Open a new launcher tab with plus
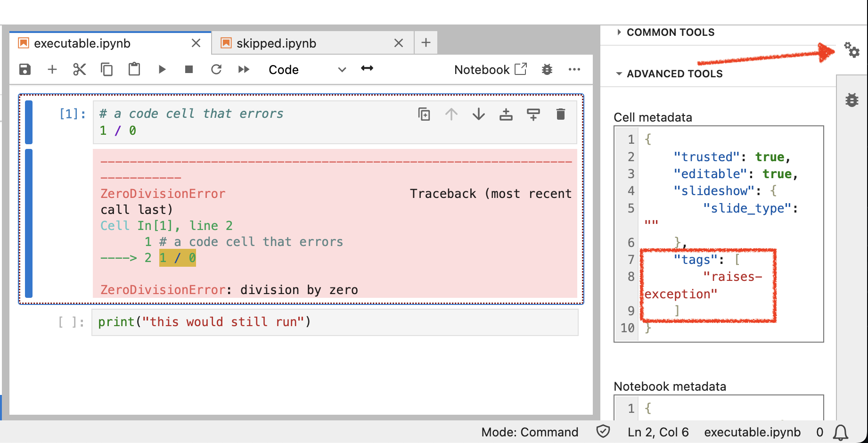868x443 pixels. (x=426, y=43)
